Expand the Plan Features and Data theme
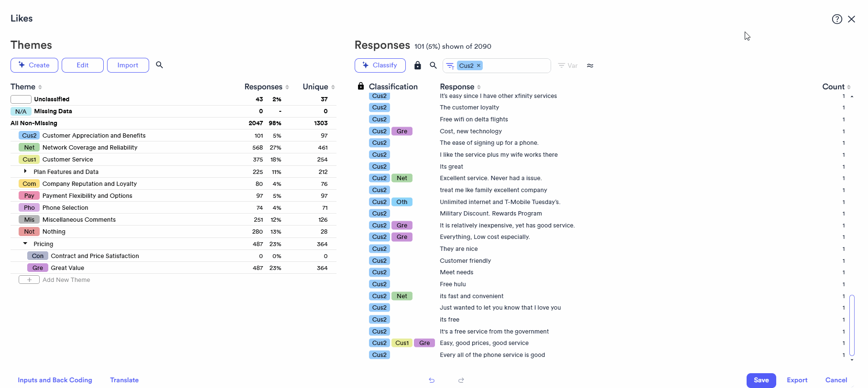This screenshot has width=868, height=388. [25, 171]
